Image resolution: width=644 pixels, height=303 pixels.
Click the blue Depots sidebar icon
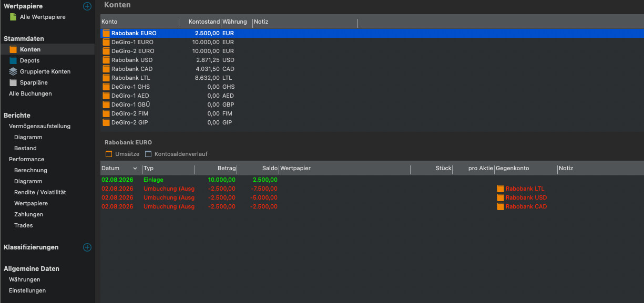coord(13,60)
